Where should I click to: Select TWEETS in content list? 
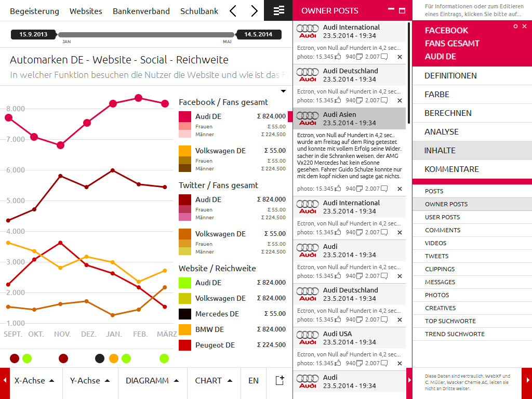(472, 256)
